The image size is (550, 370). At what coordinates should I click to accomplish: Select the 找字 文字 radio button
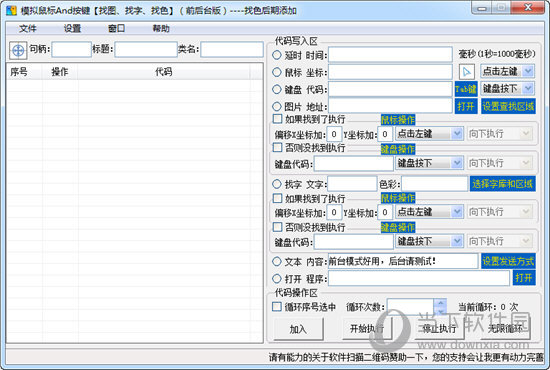[x=277, y=184]
